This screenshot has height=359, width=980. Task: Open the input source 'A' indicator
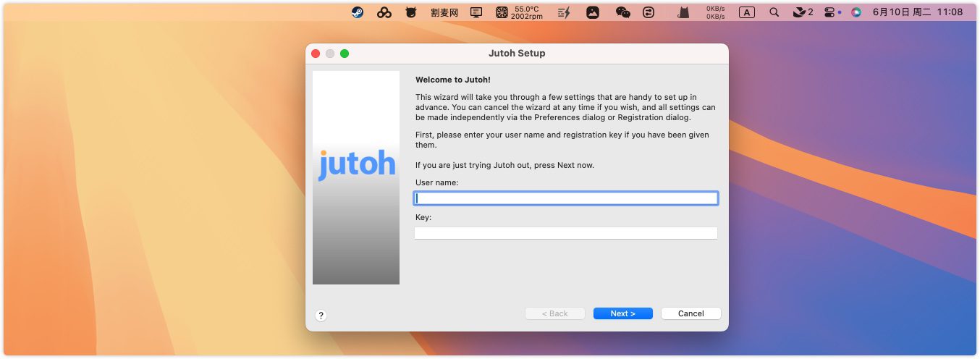point(747,12)
